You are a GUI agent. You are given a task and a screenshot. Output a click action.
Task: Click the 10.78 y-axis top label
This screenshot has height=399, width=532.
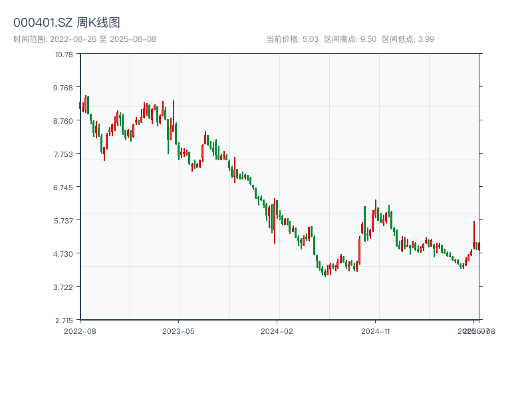pos(65,54)
